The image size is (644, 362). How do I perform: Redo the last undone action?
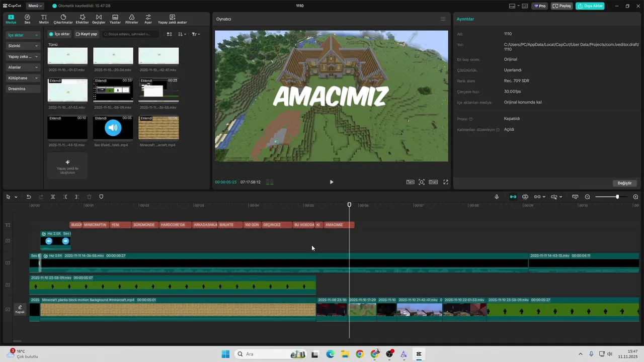(x=41, y=197)
